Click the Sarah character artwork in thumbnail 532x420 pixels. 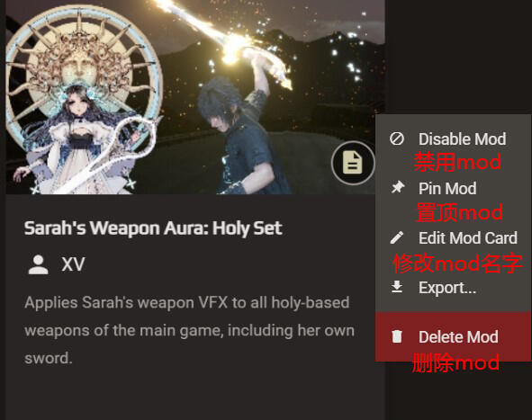[83, 102]
